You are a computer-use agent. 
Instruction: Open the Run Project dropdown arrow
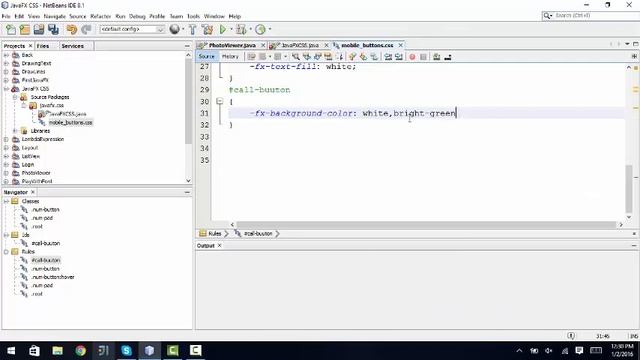231,29
